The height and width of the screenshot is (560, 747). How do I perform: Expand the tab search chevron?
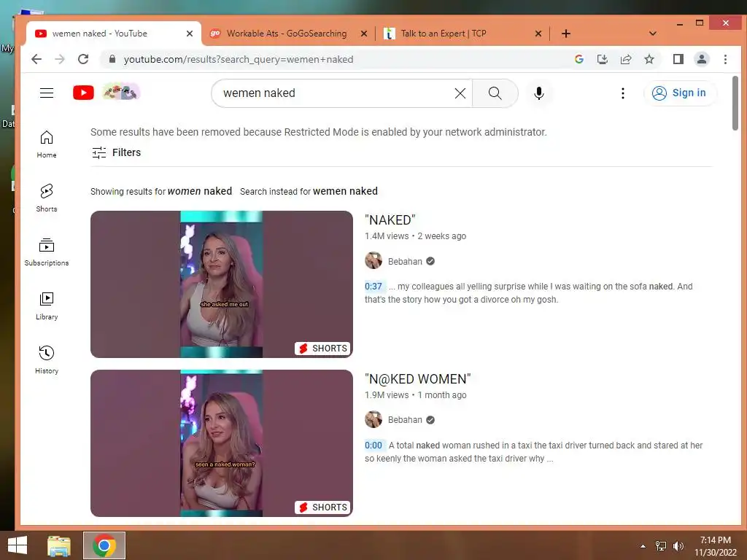point(653,34)
